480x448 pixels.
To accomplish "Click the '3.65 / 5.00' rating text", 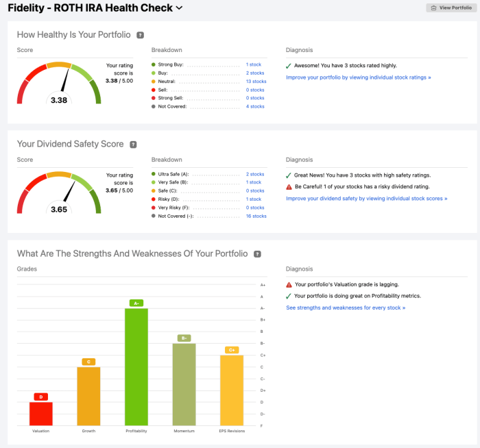I will (119, 190).
